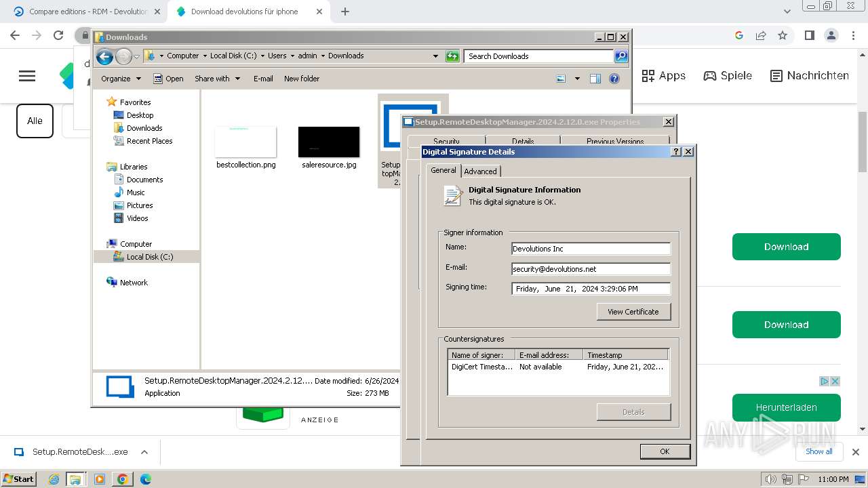The height and width of the screenshot is (488, 868).
Task: Open Explorer help question mark icon
Action: (614, 79)
